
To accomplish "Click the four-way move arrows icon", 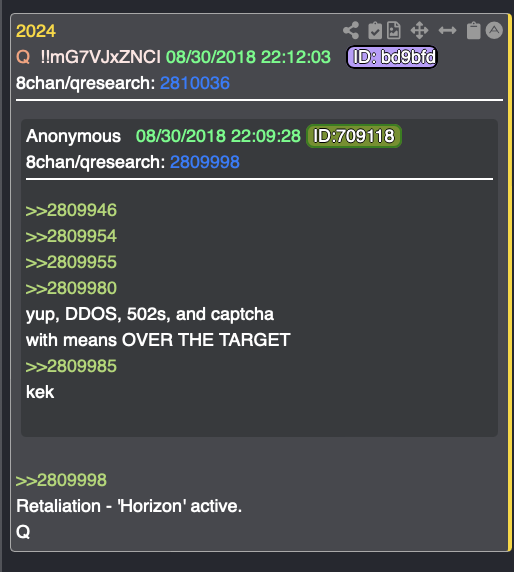I will pyautogui.click(x=419, y=30).
